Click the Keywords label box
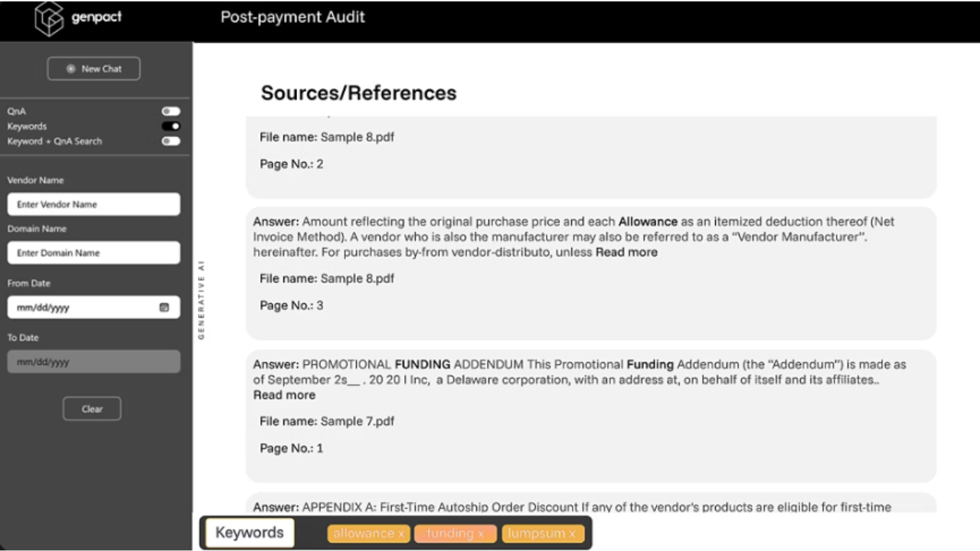 point(250,533)
